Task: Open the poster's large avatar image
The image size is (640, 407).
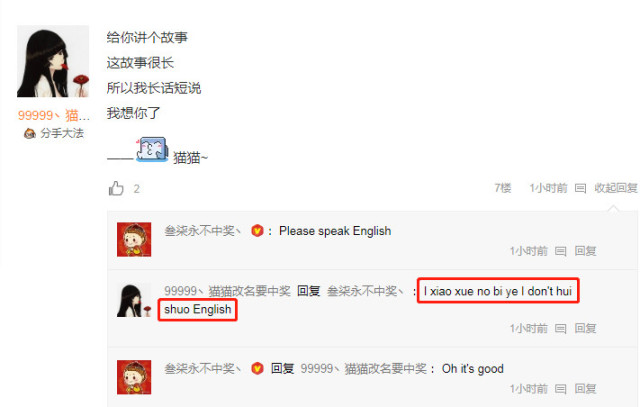Action: [53, 61]
